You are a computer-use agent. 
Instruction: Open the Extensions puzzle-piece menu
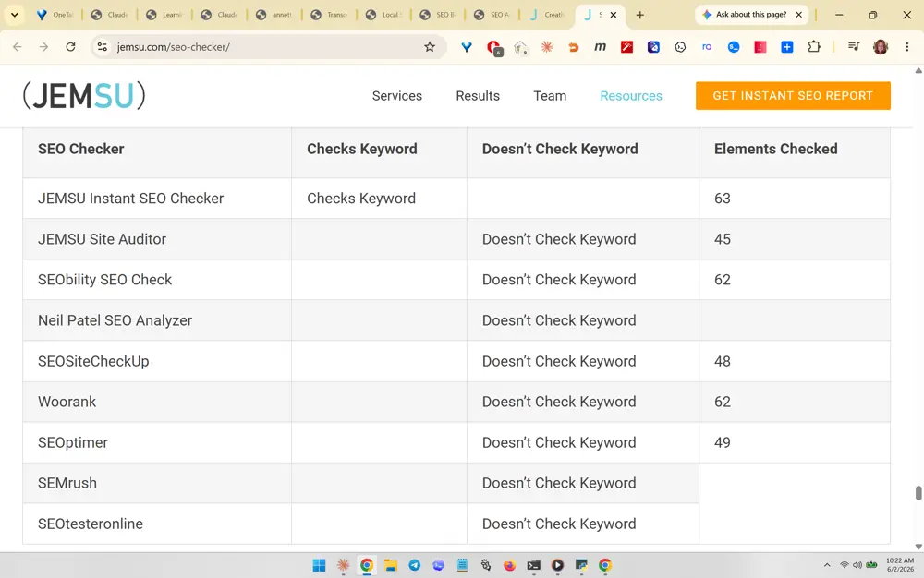click(x=814, y=47)
